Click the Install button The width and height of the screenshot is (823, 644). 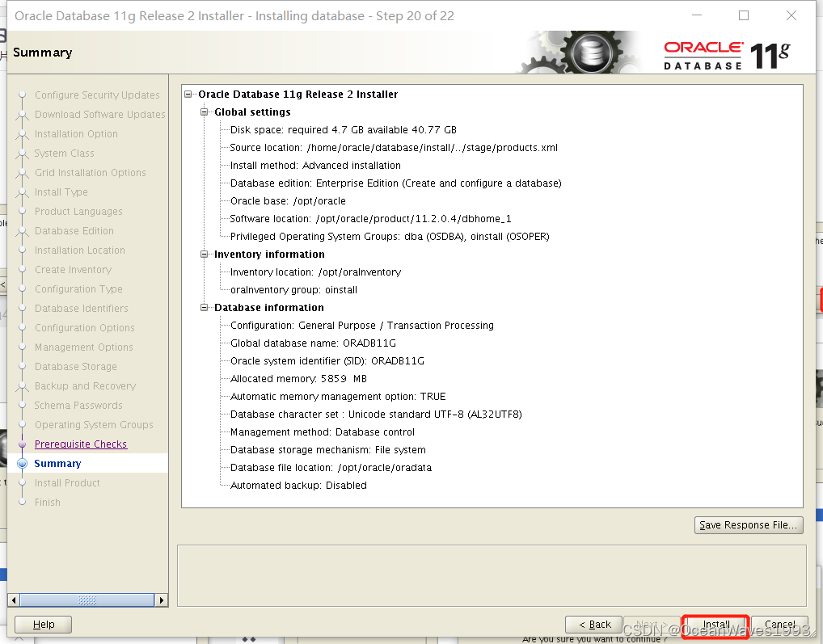[715, 625]
